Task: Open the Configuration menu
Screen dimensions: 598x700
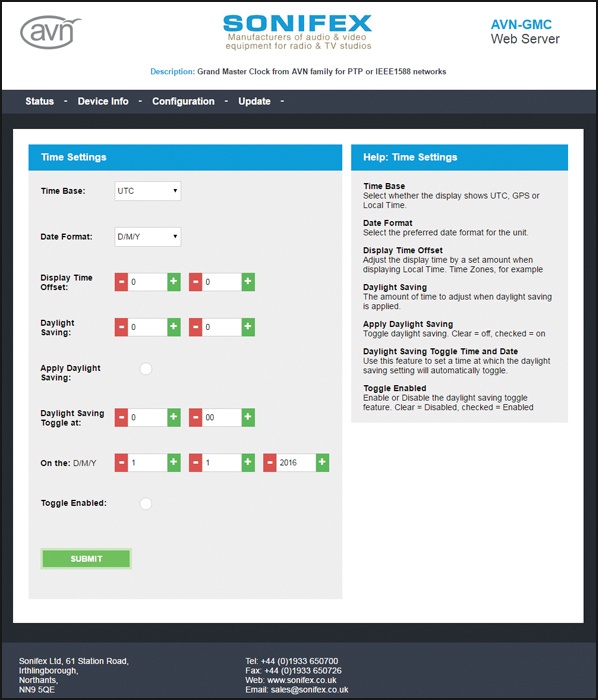Action: coord(183,101)
